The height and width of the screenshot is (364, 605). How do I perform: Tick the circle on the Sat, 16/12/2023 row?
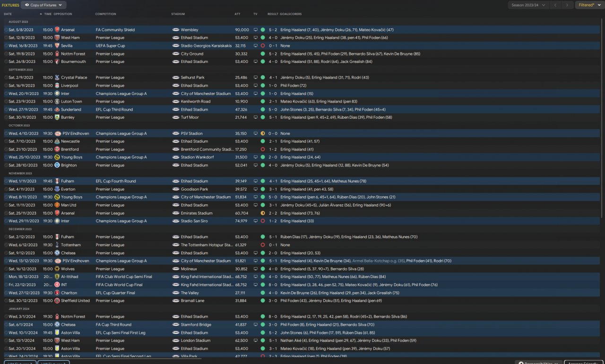pyautogui.click(x=6, y=269)
